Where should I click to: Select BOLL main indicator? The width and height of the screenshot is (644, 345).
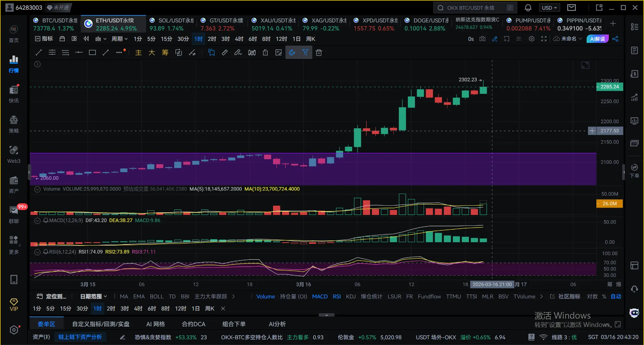pos(157,296)
